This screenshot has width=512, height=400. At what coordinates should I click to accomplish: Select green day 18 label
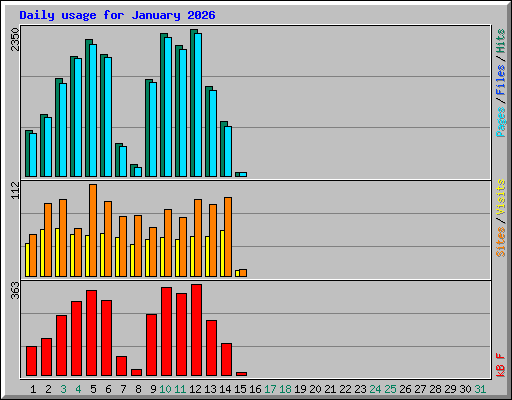285,389
